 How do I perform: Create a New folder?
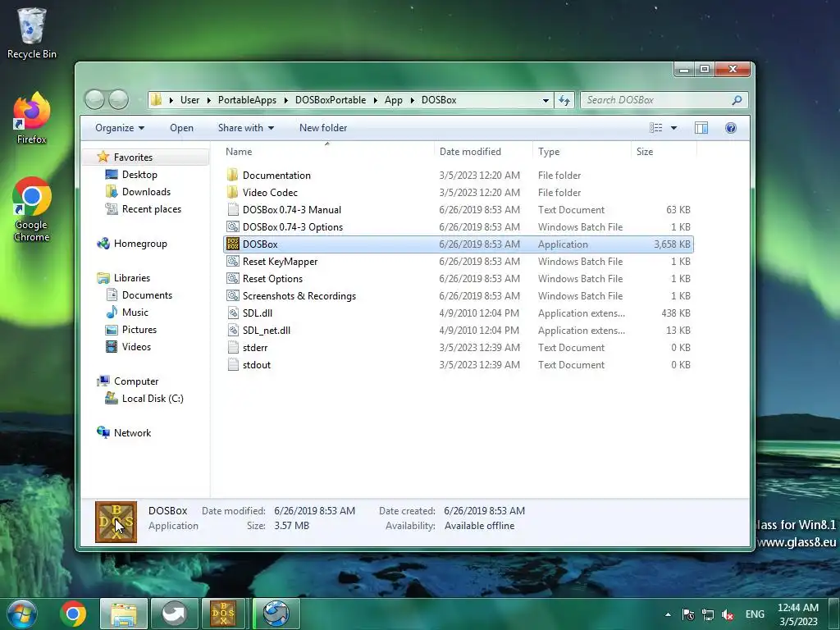pyautogui.click(x=323, y=128)
